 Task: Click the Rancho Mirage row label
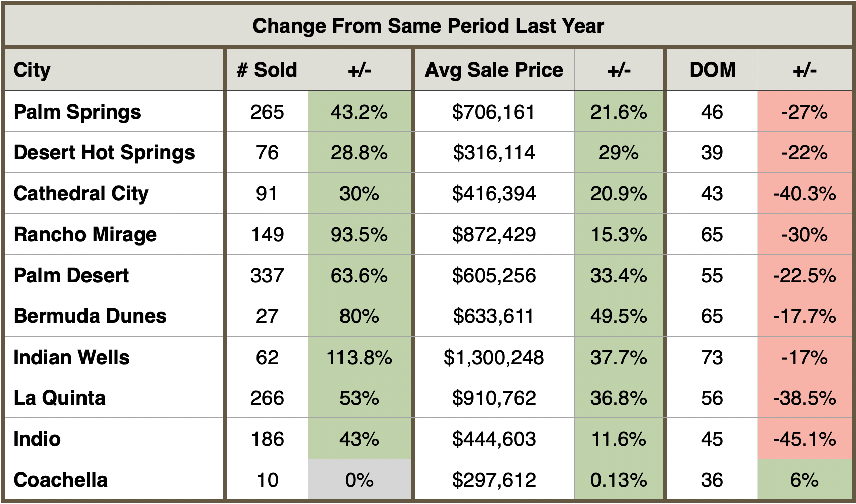pos(85,234)
